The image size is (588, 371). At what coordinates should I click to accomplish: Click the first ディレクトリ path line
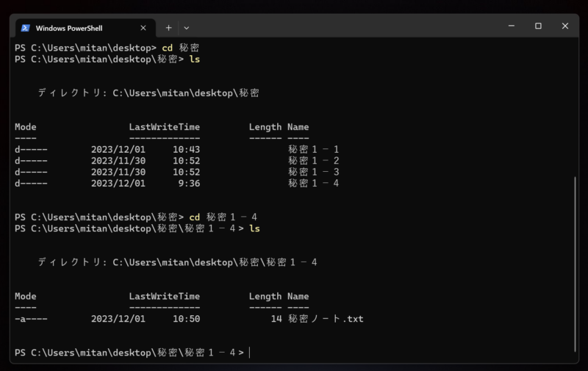(x=148, y=93)
